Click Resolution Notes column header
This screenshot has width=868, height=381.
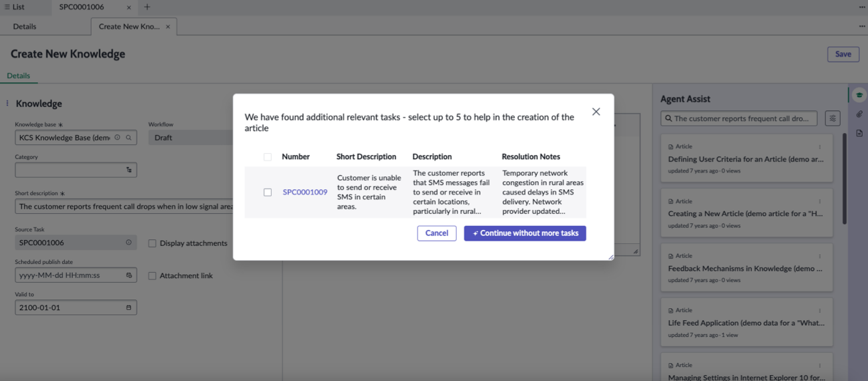coord(531,156)
